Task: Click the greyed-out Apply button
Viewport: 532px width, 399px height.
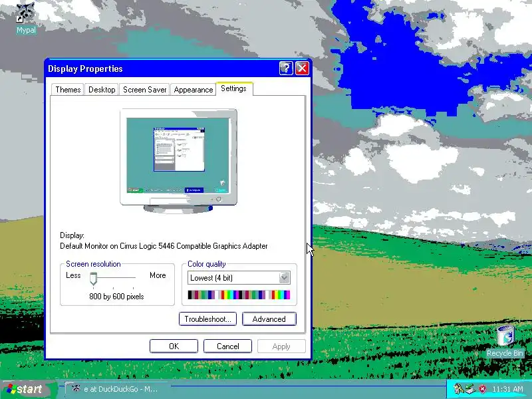Action: point(281,346)
